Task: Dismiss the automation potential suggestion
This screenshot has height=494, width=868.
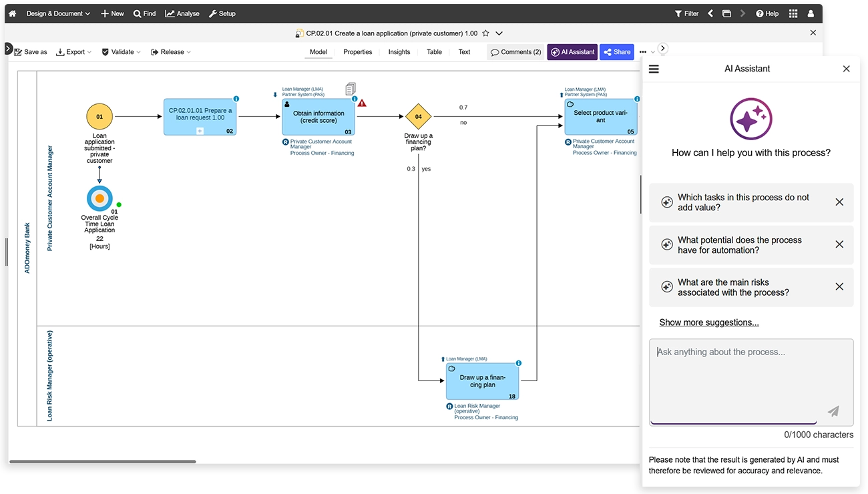Action: pyautogui.click(x=839, y=244)
